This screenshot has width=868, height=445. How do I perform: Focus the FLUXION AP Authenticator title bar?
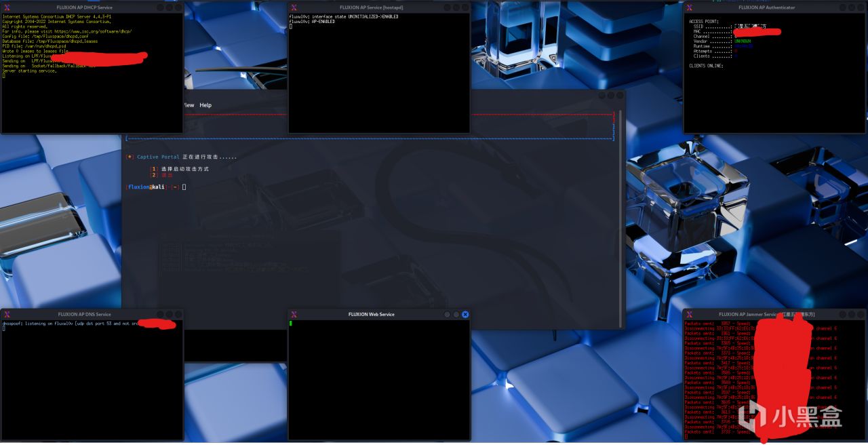click(x=775, y=7)
